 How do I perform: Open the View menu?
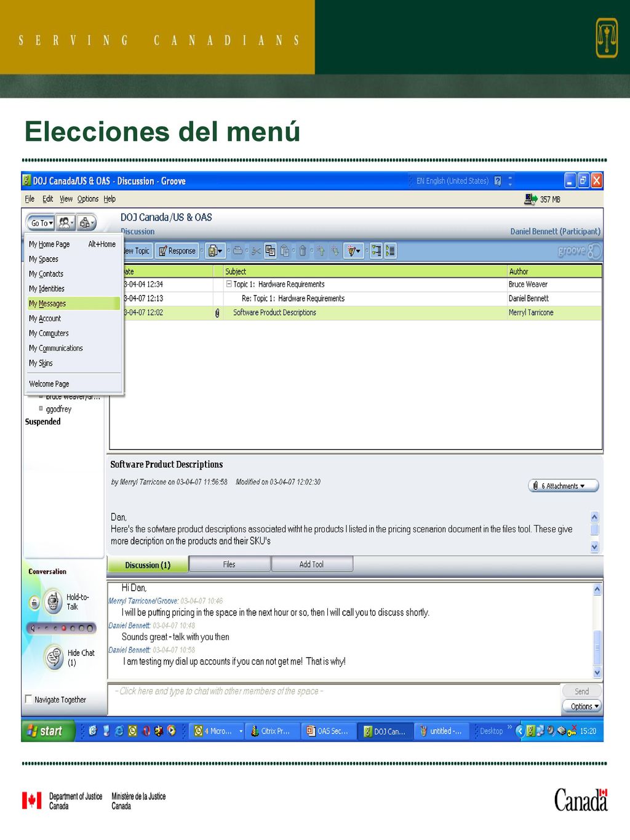point(66,199)
